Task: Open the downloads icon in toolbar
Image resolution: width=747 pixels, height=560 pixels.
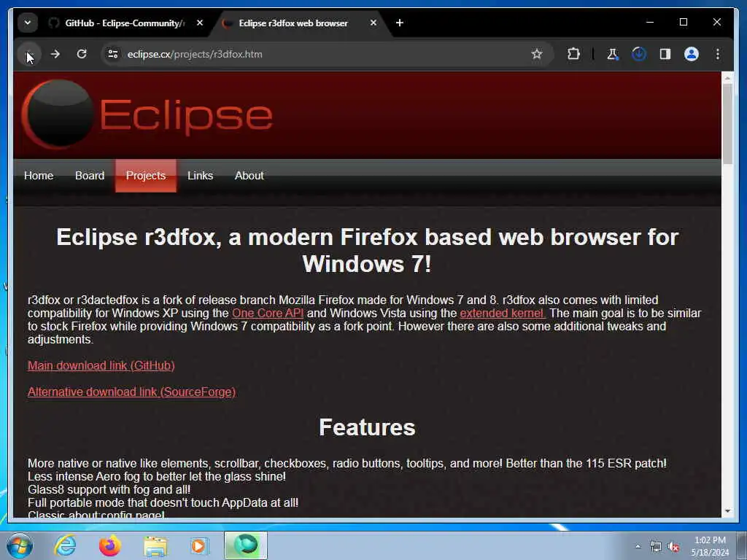Action: coord(639,54)
